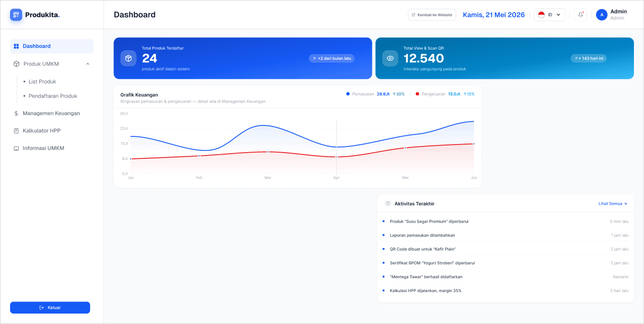Image resolution: width=644 pixels, height=324 pixels.
Task: Click the Produk UMKM box icon
Action: click(16, 64)
